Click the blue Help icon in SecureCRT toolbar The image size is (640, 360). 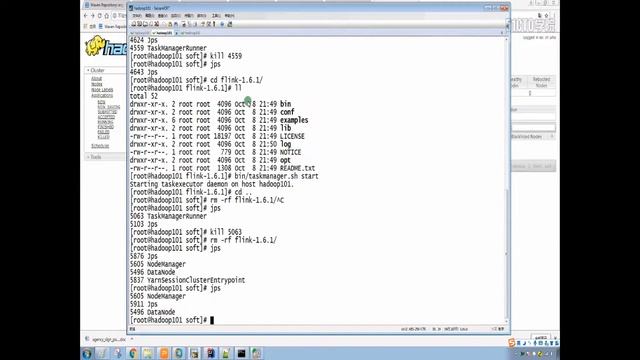pyautogui.click(x=222, y=24)
